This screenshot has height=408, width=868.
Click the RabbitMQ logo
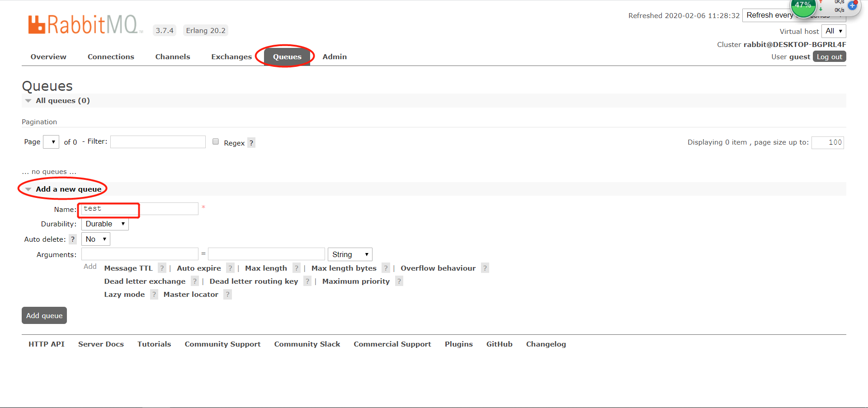pos(85,25)
